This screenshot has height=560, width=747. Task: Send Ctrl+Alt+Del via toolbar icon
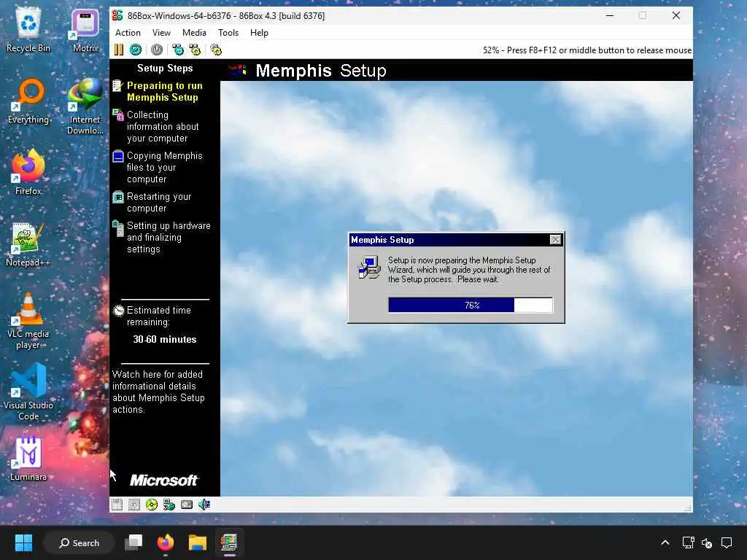tap(178, 50)
